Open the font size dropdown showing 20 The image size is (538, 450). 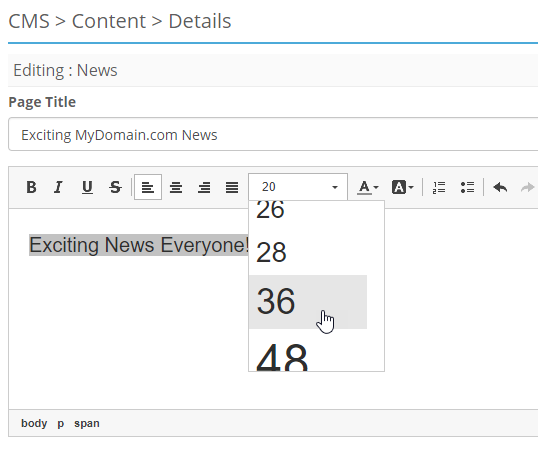[298, 187]
